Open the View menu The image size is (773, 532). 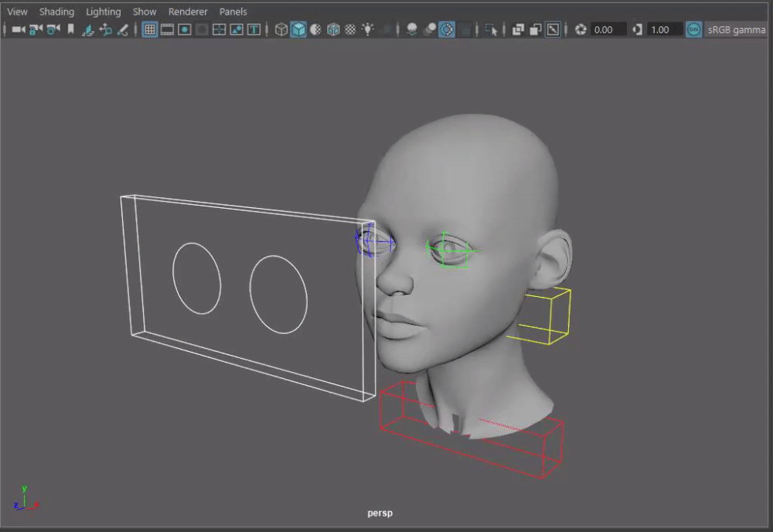pyautogui.click(x=17, y=12)
